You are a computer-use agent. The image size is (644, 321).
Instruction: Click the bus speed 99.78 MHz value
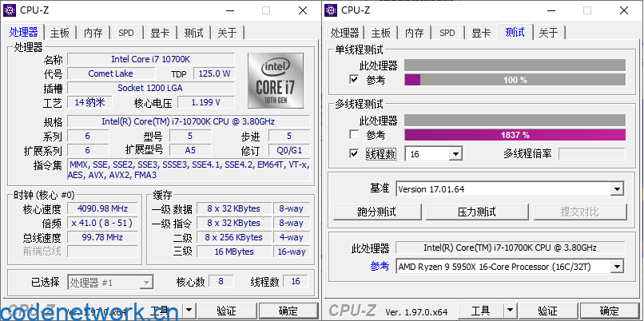coord(103,237)
